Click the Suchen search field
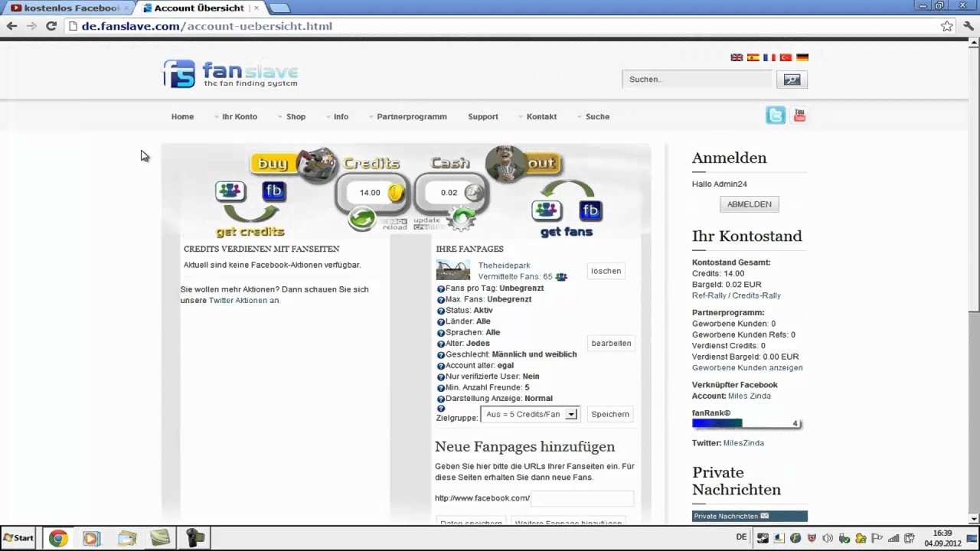 [697, 79]
